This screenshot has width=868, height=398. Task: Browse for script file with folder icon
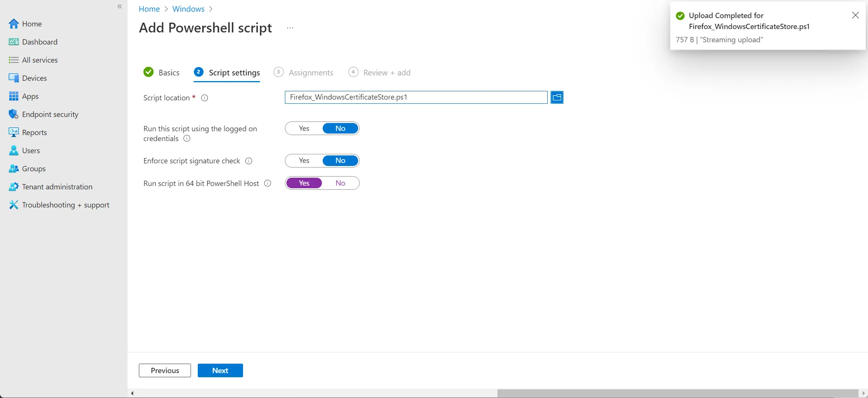tap(557, 97)
